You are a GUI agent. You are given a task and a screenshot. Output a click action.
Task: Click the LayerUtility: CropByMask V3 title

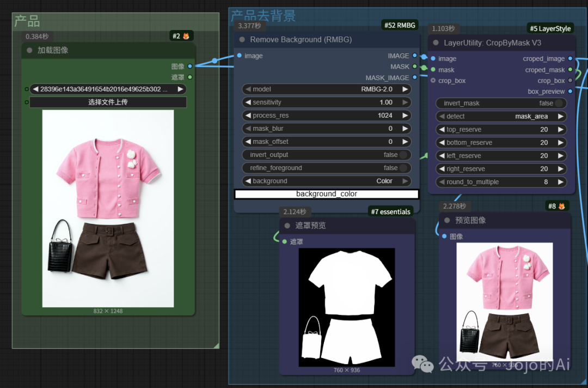click(492, 43)
